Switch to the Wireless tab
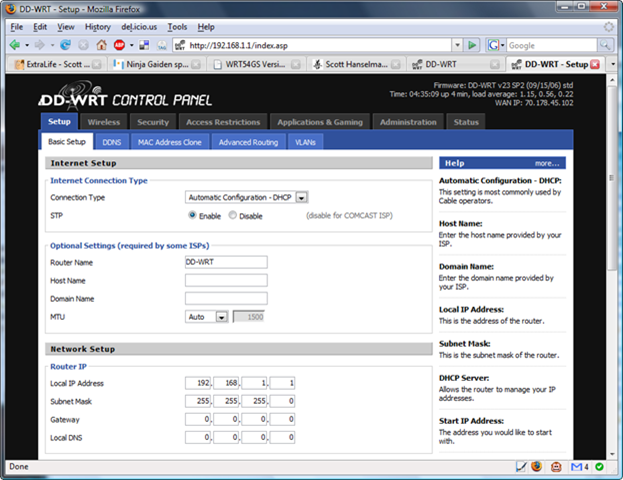 pos(104,122)
